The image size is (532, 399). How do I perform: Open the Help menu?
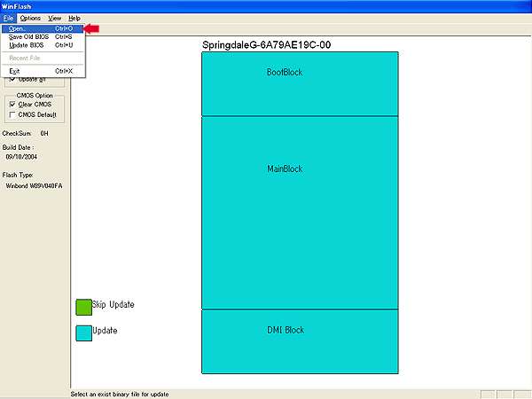[x=74, y=19]
